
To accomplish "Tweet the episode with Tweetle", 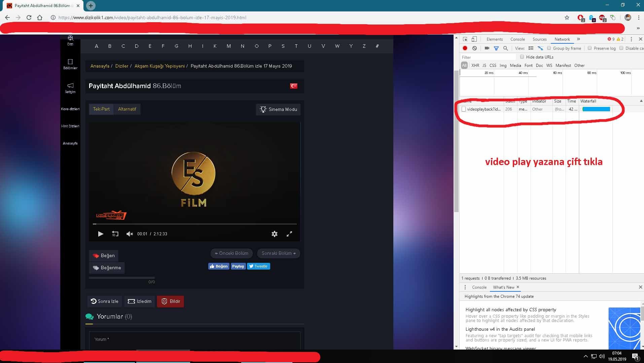I will pos(258,266).
